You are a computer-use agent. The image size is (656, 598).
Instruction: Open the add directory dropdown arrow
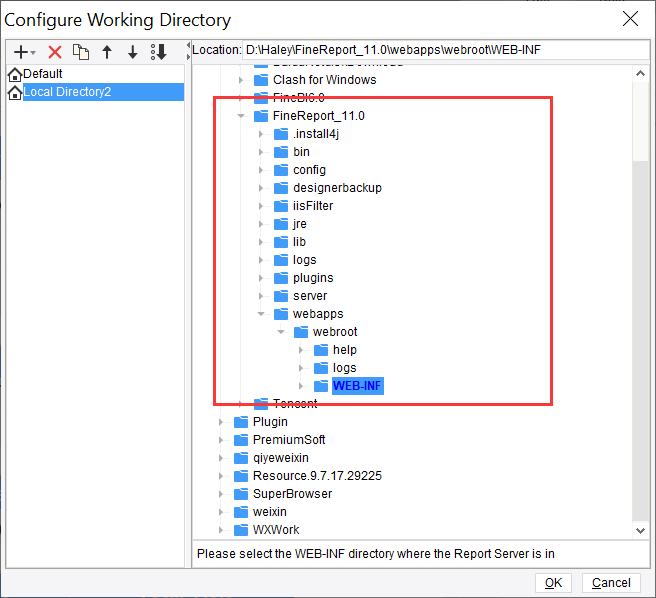33,53
